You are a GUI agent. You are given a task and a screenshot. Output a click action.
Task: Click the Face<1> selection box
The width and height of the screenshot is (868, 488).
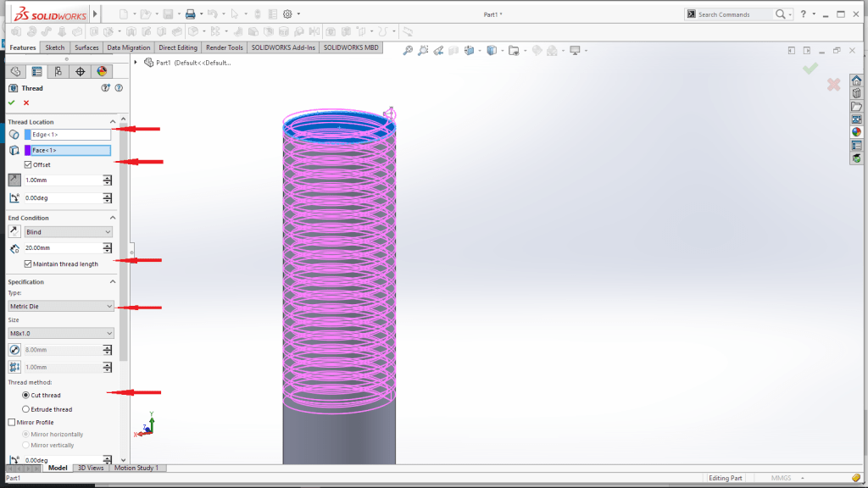(x=71, y=150)
